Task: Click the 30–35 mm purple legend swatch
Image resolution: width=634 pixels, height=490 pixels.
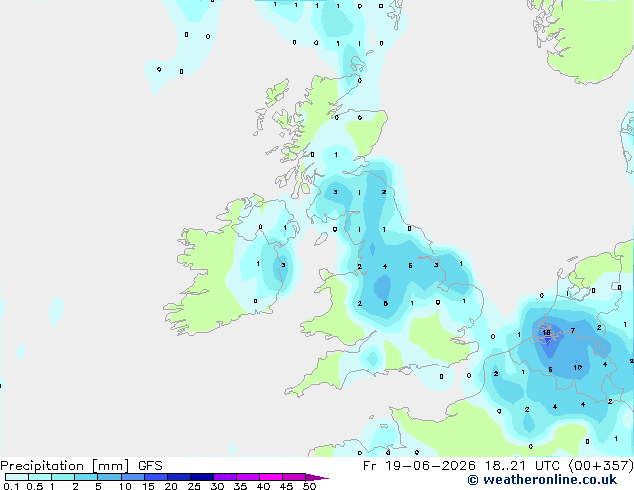Action: pyautogui.click(x=224, y=477)
